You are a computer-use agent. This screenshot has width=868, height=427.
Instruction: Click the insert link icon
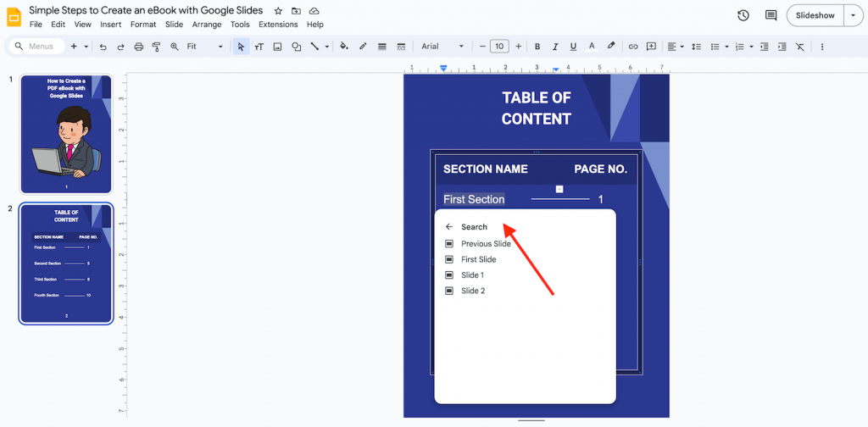[x=632, y=47]
